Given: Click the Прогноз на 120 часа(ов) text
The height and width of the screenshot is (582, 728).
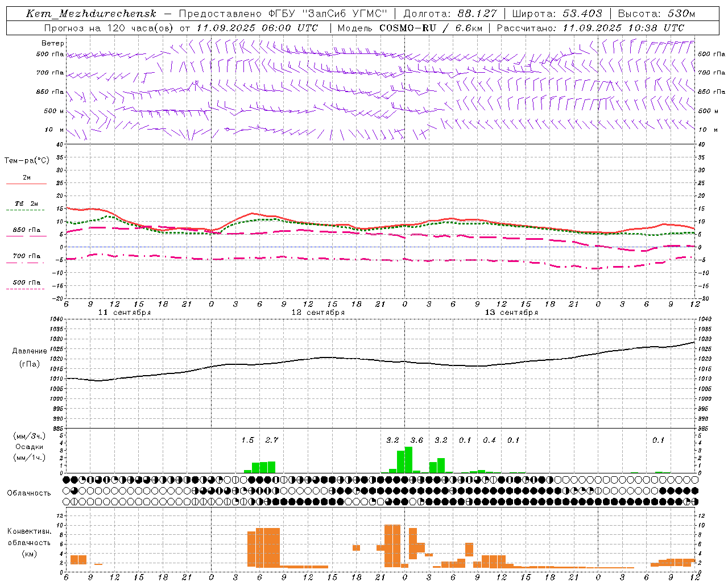Looking at the screenshot, I should pos(109,28).
